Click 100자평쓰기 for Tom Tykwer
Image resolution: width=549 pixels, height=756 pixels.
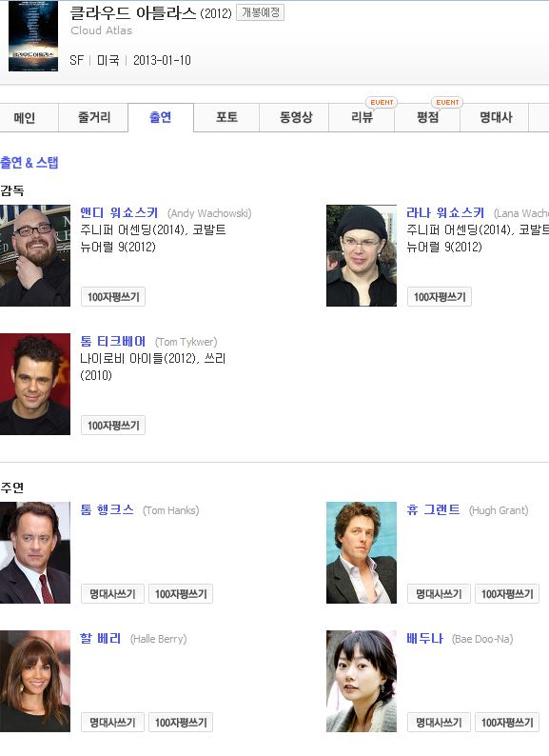(113, 426)
